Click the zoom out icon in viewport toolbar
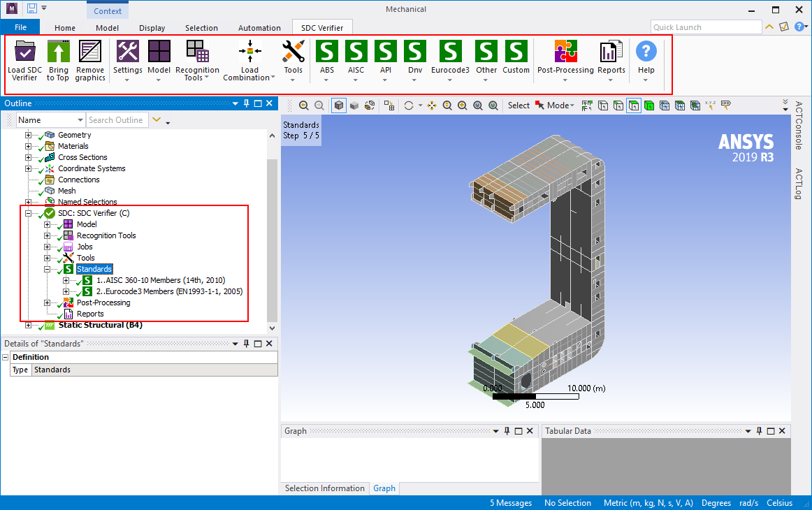The height and width of the screenshot is (510, 812). point(447,105)
